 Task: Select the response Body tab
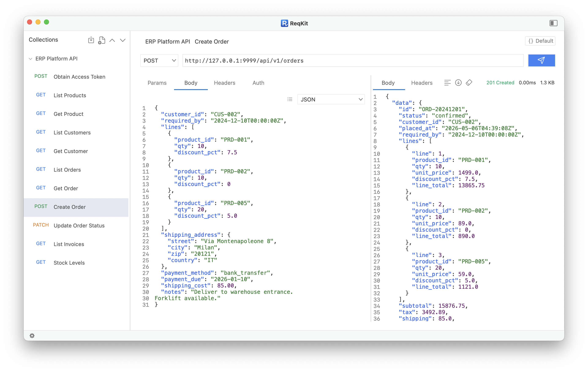pyautogui.click(x=388, y=83)
